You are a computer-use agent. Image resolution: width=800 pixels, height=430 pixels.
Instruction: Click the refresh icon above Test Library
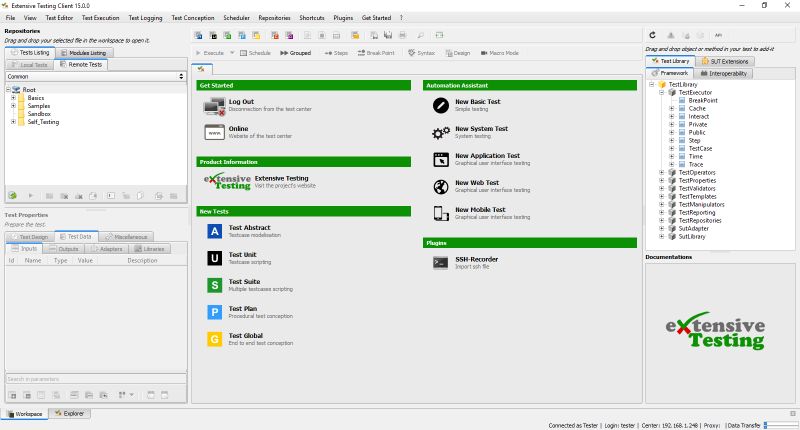point(652,35)
